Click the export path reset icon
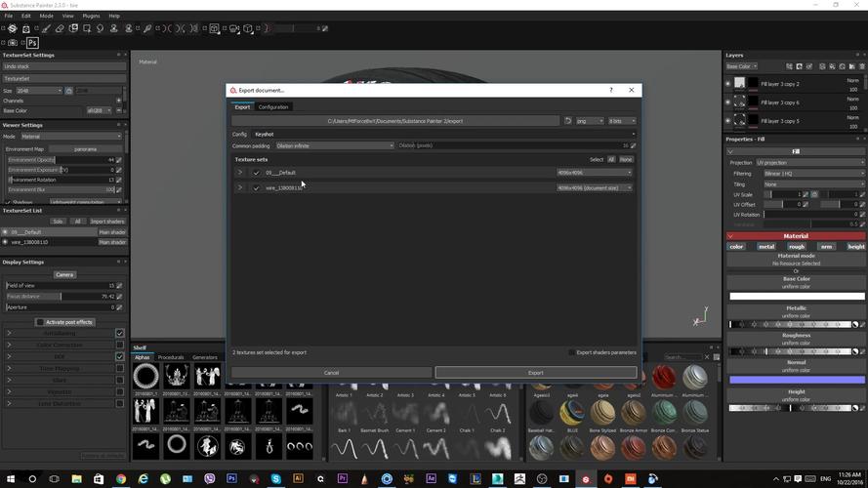868x488 pixels. click(x=567, y=121)
